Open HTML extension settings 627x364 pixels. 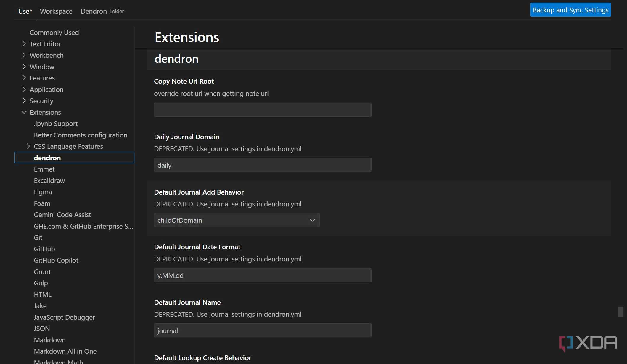(x=43, y=295)
